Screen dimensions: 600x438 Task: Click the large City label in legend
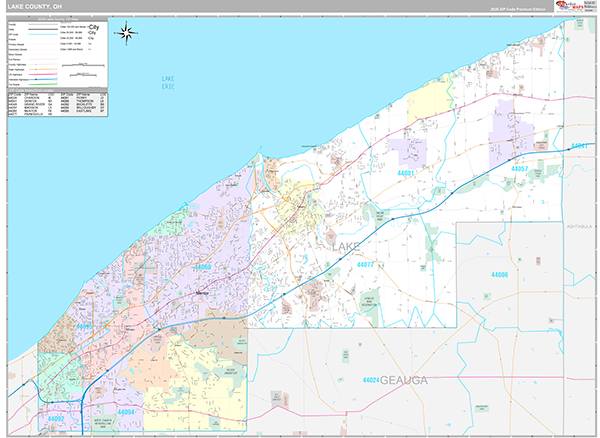click(x=93, y=28)
